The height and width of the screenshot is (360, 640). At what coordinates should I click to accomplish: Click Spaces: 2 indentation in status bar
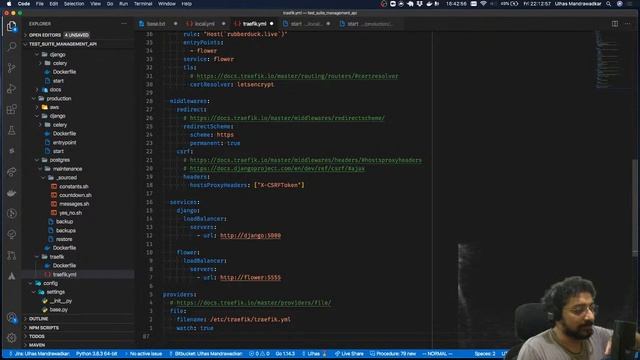coord(485,353)
